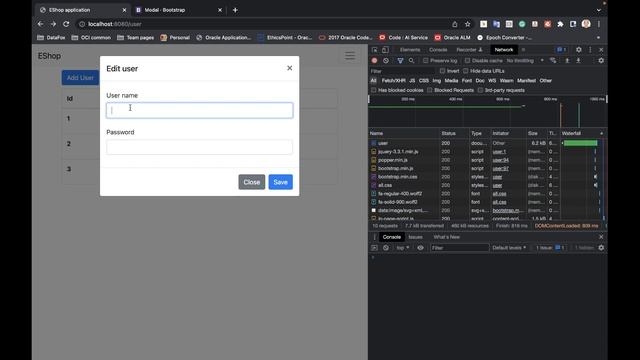This screenshot has height=360, width=640.
Task: Open DevTools main settings gear
Action: point(578,50)
